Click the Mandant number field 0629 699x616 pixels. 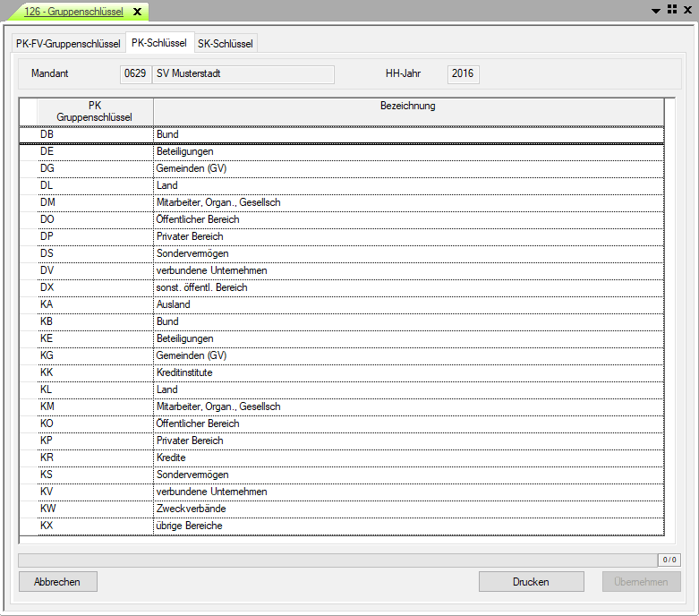136,73
